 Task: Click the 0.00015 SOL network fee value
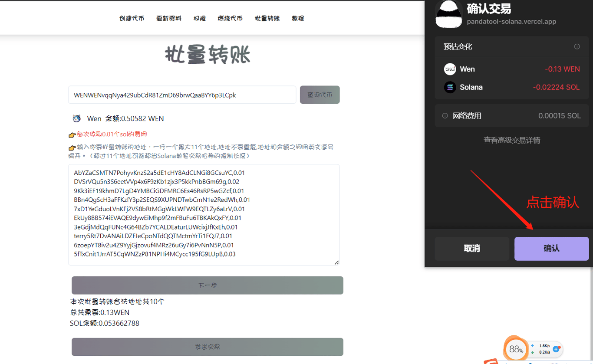[560, 116]
